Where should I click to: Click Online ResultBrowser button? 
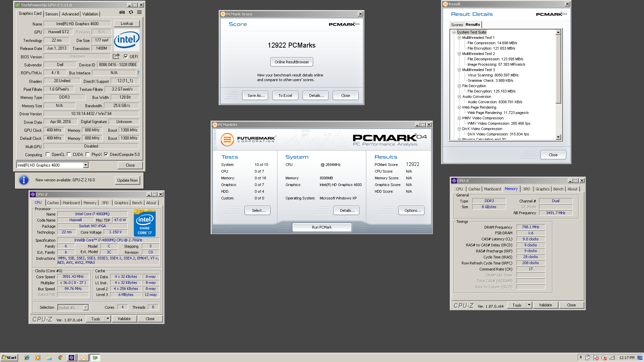coord(292,62)
